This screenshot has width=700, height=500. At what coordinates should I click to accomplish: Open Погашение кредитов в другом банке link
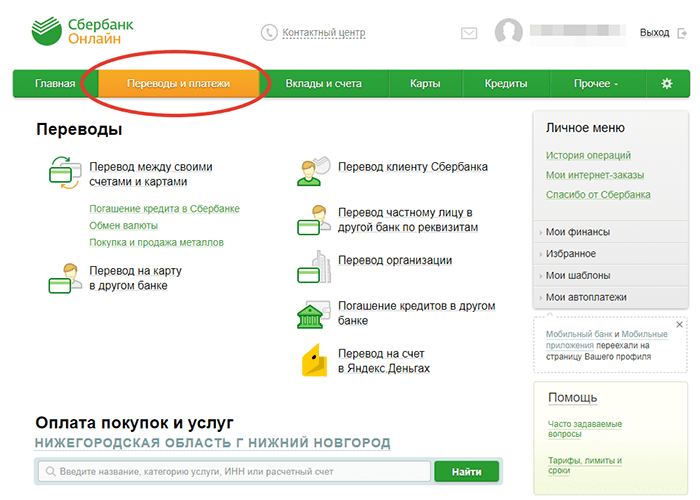[416, 313]
